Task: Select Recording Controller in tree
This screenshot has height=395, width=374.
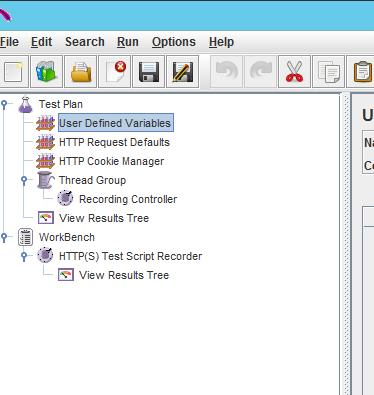Action: pos(128,199)
